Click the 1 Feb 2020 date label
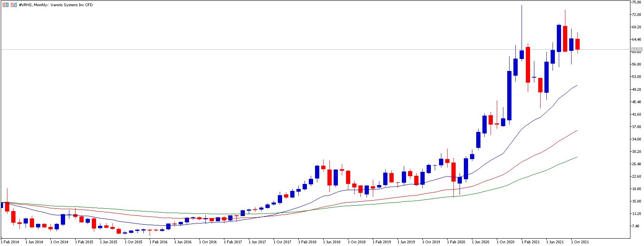Image resolution: width=644 pixels, height=246 pixels. (x=455, y=242)
